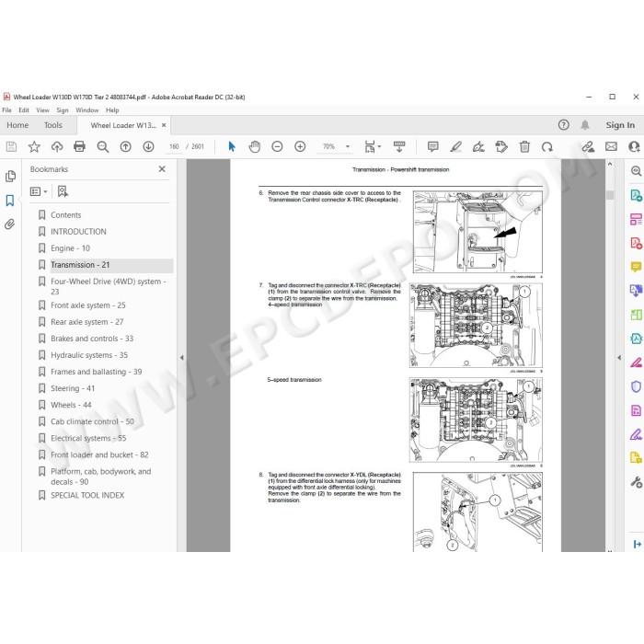Click the find current bookmark icon
Viewport: 644px width, 644px height.
point(63,191)
